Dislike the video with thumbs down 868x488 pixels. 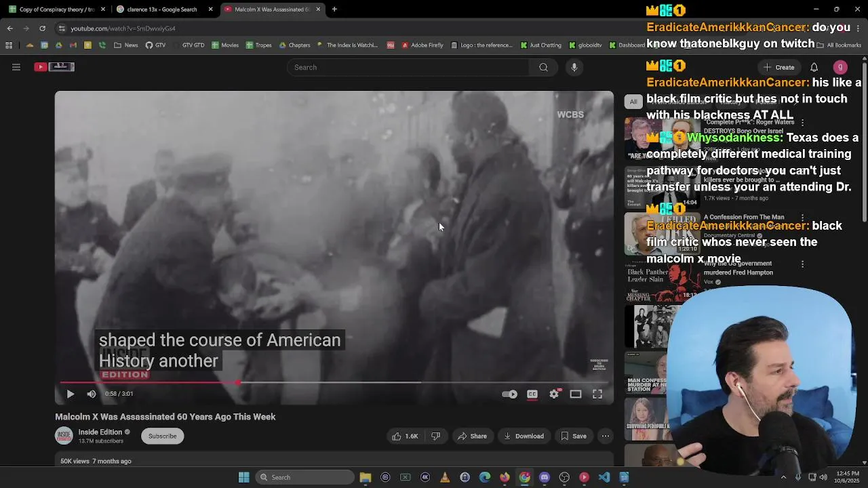tap(436, 436)
